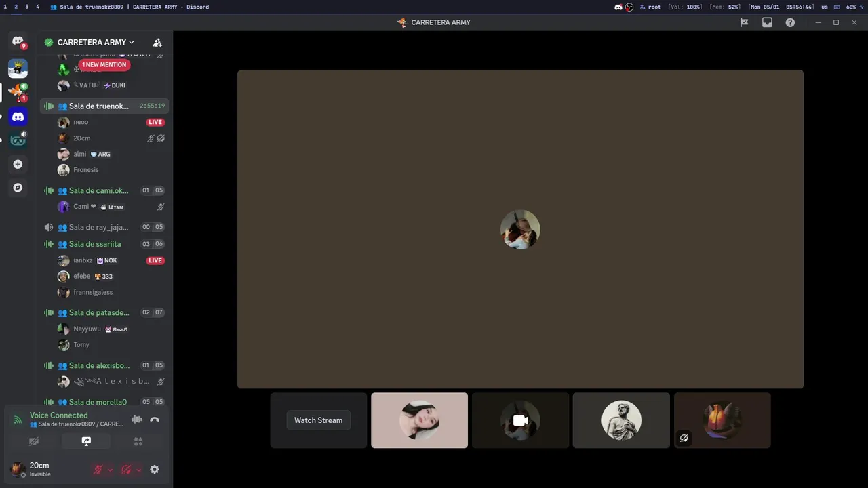The width and height of the screenshot is (868, 488).
Task: Undeafen headphones in user panel
Action: tap(126, 470)
